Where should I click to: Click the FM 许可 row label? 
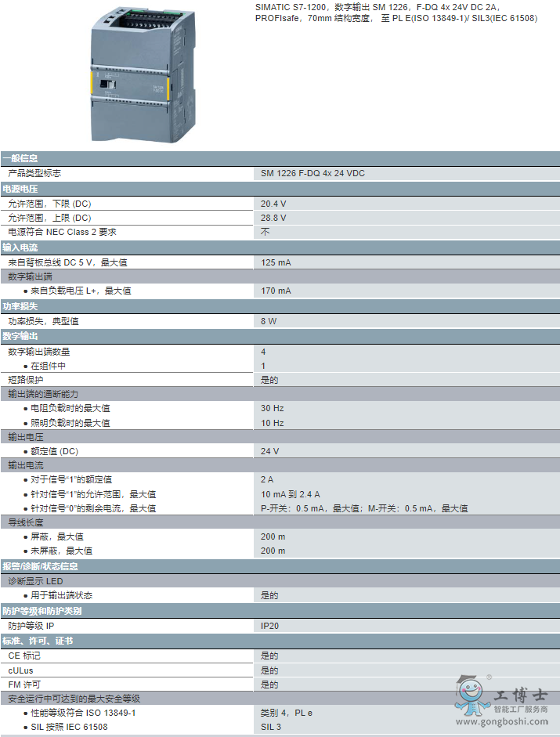coord(24,685)
